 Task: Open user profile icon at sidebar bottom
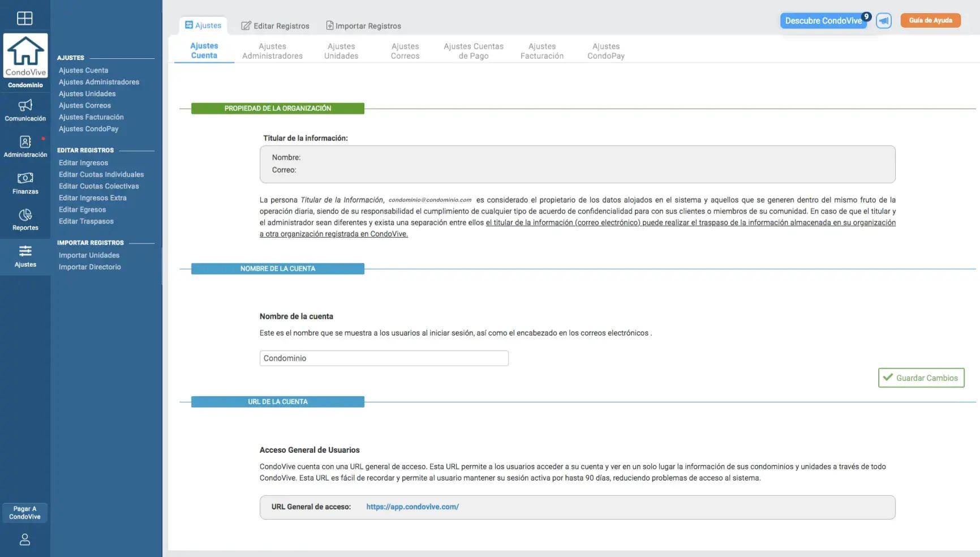click(x=25, y=539)
